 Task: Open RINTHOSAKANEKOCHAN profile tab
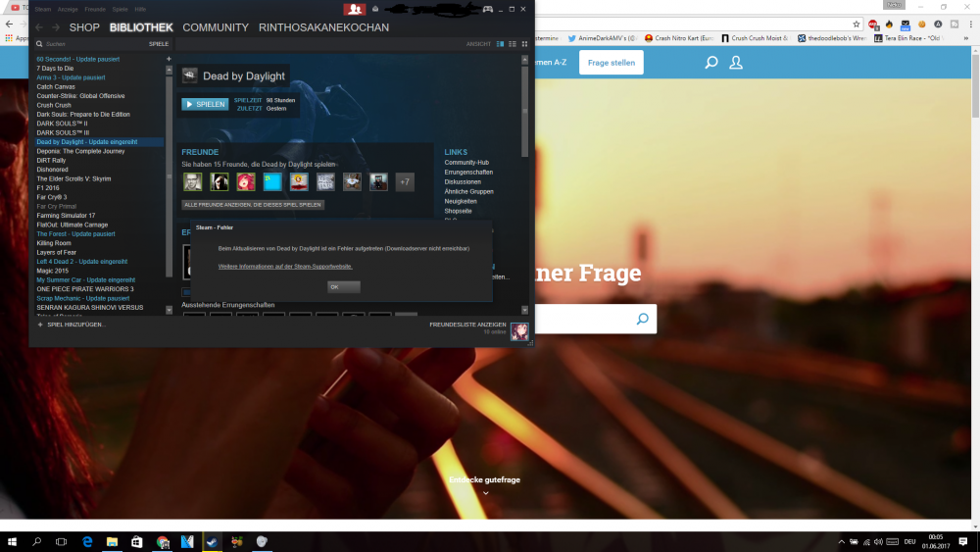click(323, 27)
